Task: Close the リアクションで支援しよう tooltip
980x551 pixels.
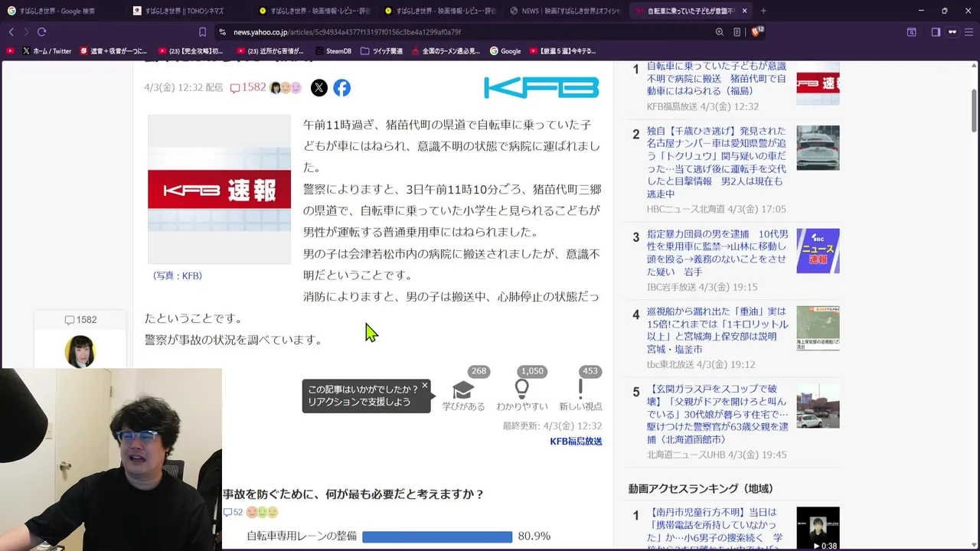Action: pyautogui.click(x=425, y=386)
